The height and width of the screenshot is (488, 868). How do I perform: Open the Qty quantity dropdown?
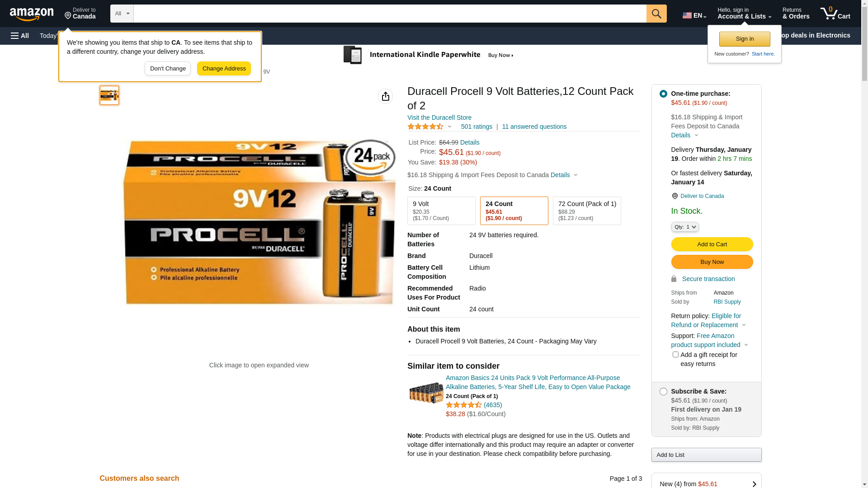click(685, 227)
